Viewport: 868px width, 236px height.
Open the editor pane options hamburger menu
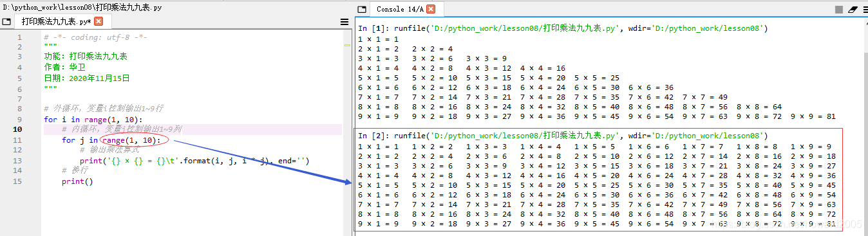click(x=344, y=22)
